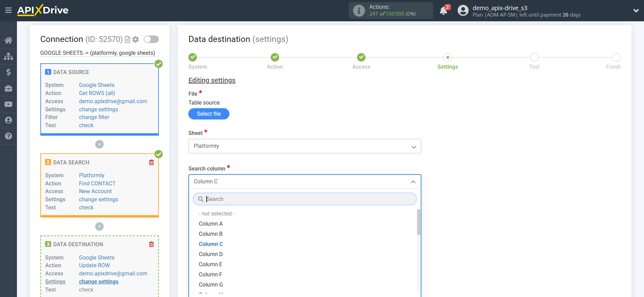Viewport: 644px width, 297px height.
Task: Open the billing dollar sidebar icon
Action: tap(8, 72)
